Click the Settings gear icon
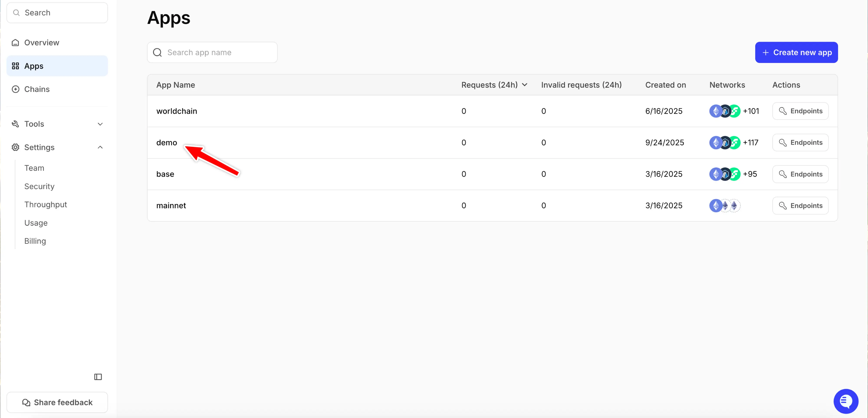The height and width of the screenshot is (418, 868). 15,147
